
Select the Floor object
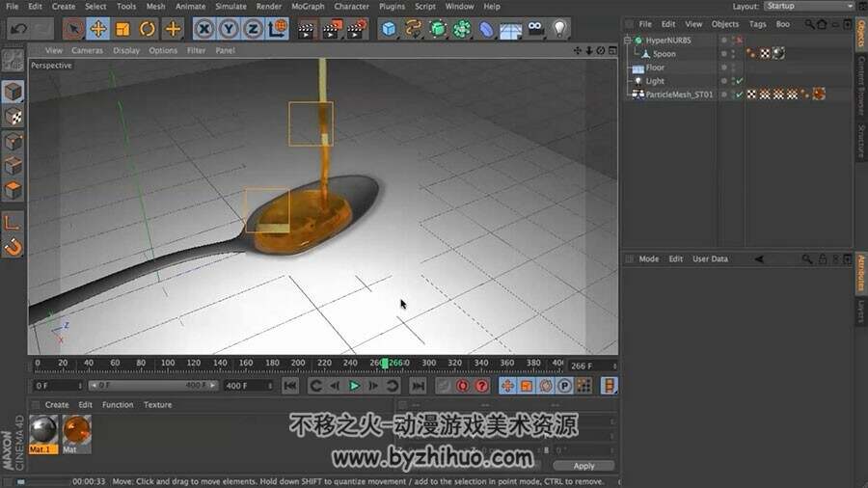(655, 68)
